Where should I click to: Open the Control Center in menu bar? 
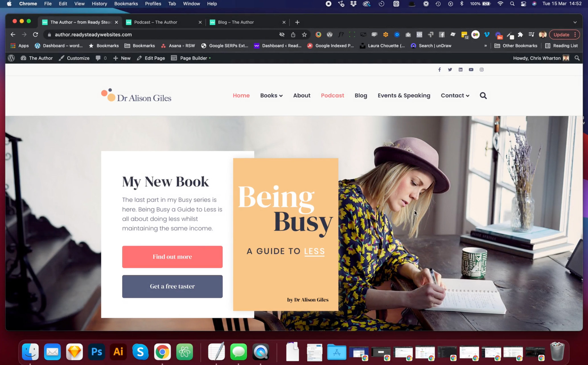point(523,4)
